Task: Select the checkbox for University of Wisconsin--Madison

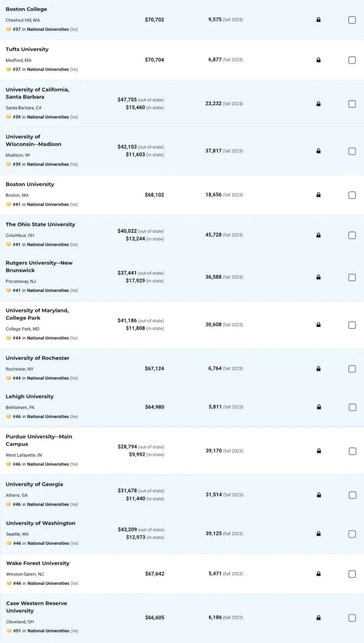Action: 352,151
